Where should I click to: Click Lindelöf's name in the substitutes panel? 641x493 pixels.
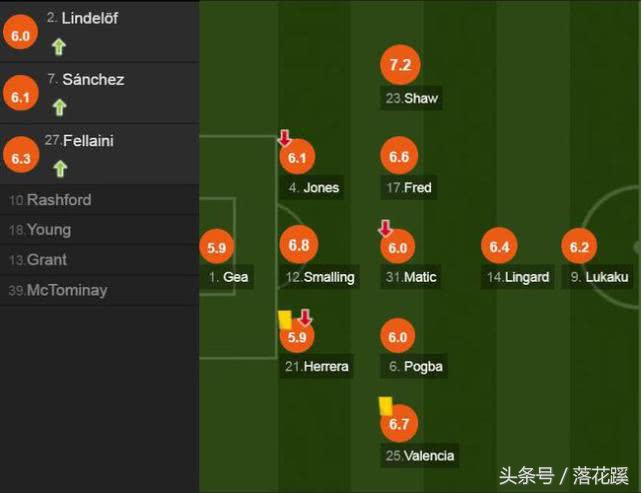[90, 18]
